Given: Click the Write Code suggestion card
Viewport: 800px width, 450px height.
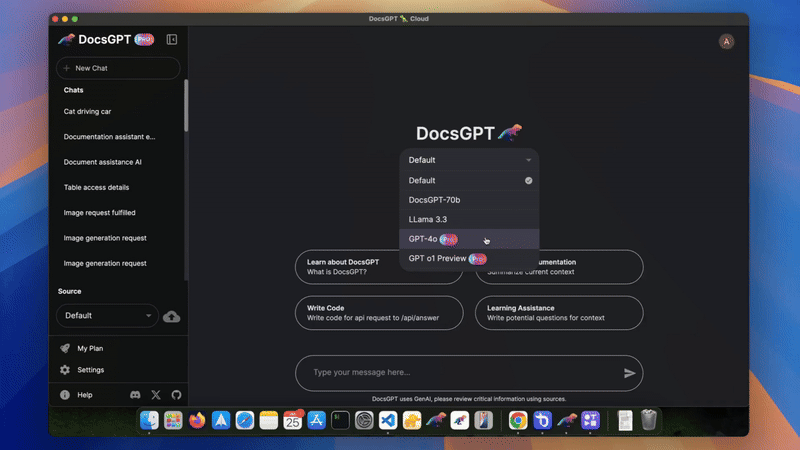Looking at the screenshot, I should (x=379, y=313).
